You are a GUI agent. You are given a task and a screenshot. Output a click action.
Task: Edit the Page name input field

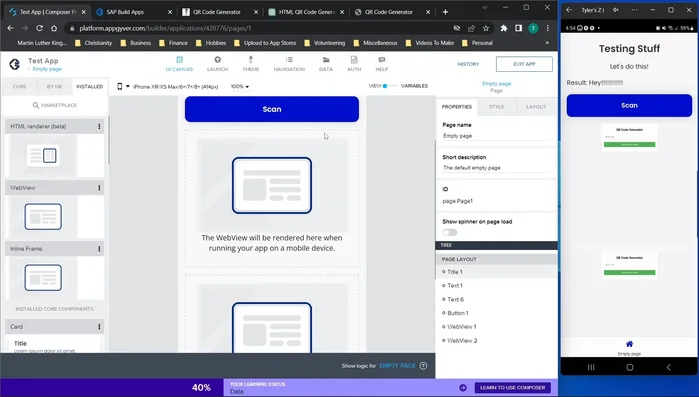click(x=496, y=136)
